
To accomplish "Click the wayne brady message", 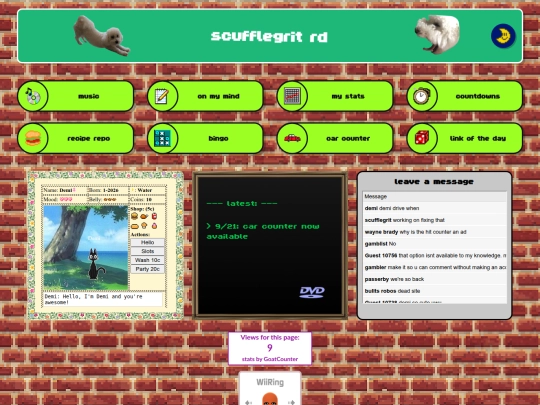I will pyautogui.click(x=435, y=232).
